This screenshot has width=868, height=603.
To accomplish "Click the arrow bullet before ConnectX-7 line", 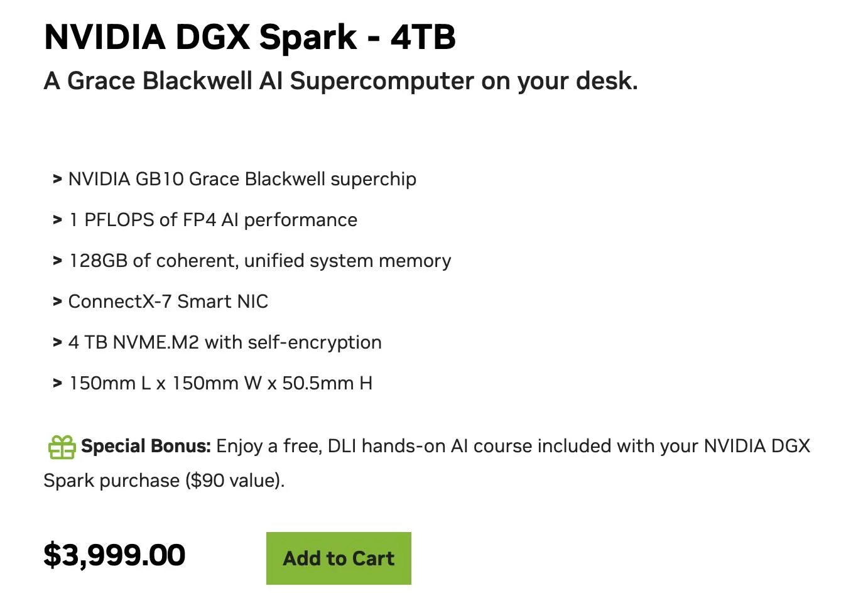I will click(x=57, y=302).
